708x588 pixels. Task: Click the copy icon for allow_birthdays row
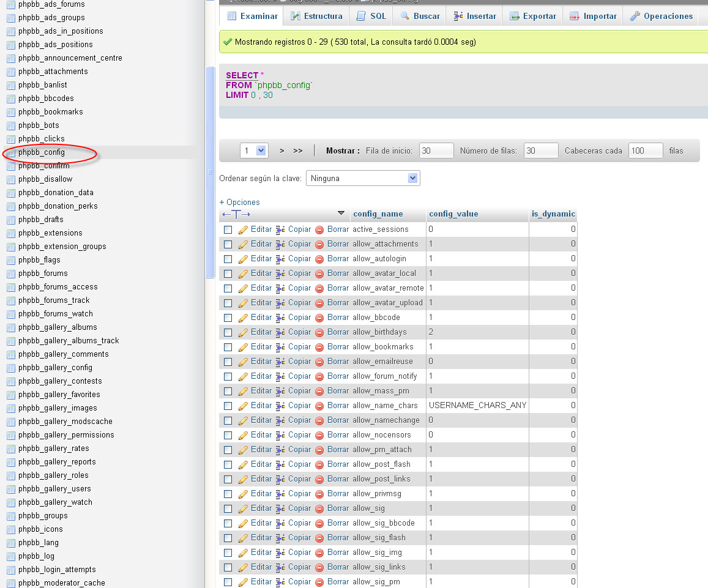pos(280,332)
